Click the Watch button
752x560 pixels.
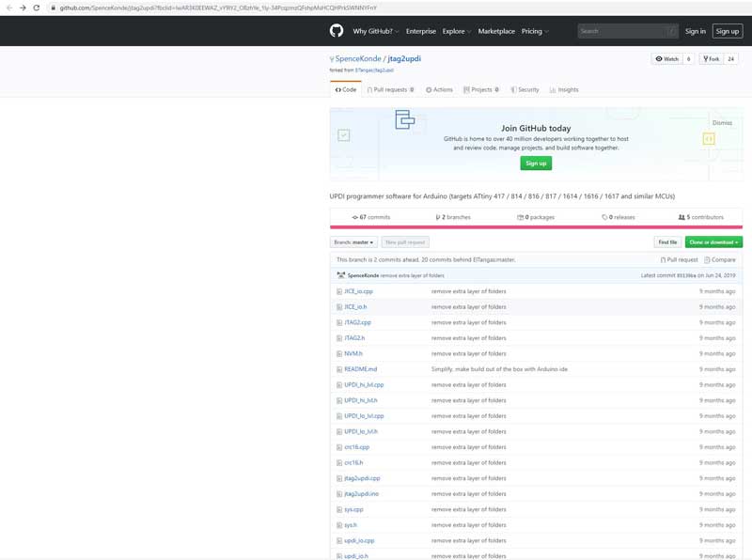(667, 59)
